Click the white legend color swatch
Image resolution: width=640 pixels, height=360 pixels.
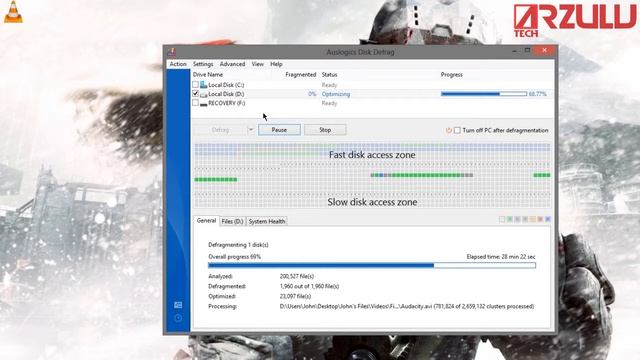502,220
